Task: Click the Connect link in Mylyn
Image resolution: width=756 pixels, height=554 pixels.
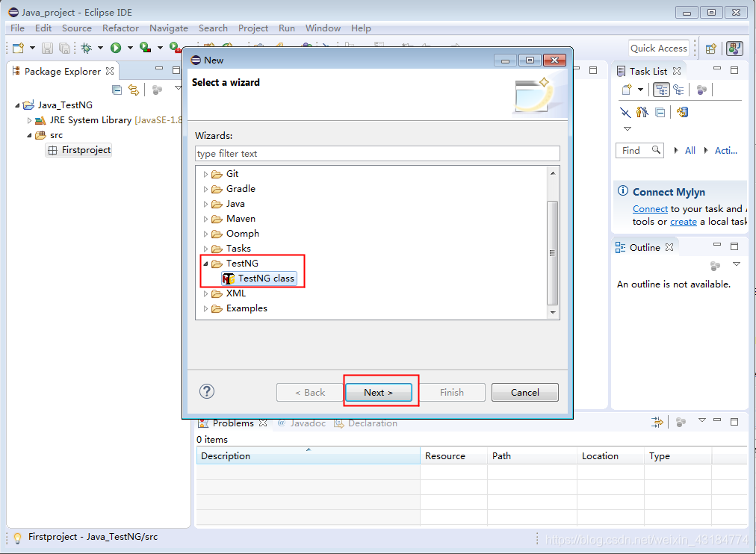Action: coord(650,209)
